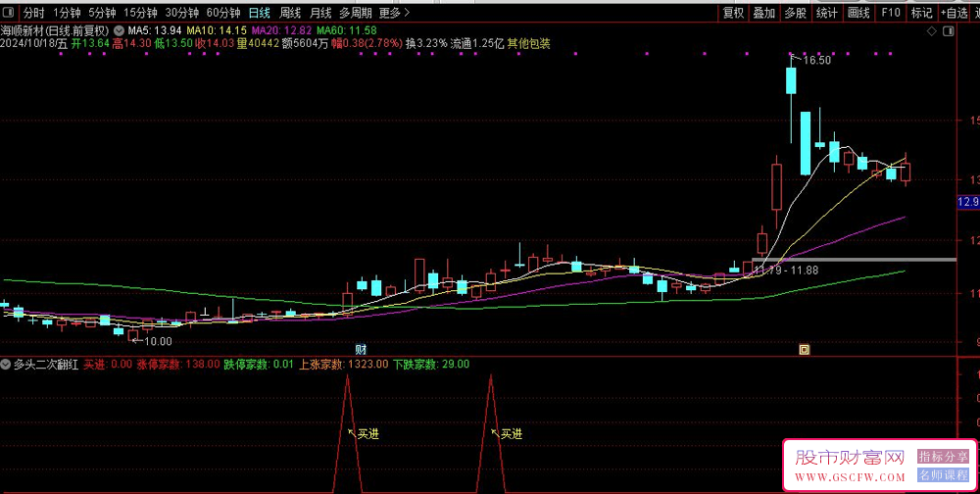Viewport: 980px width, 494px height.
Task: Click the high price 高14.30
Action: (x=132, y=44)
